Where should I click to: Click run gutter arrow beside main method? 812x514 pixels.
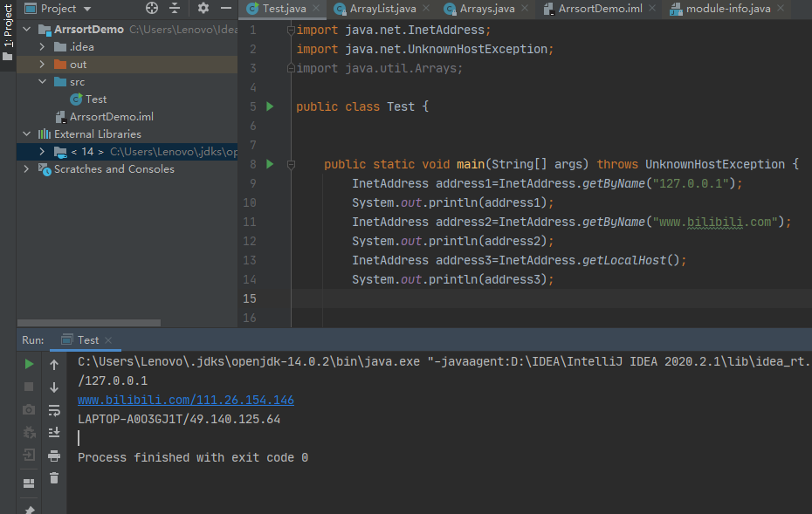[270, 164]
